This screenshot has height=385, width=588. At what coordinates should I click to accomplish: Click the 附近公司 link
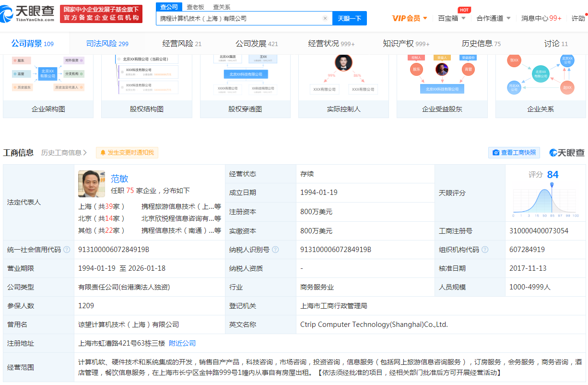tap(182, 343)
